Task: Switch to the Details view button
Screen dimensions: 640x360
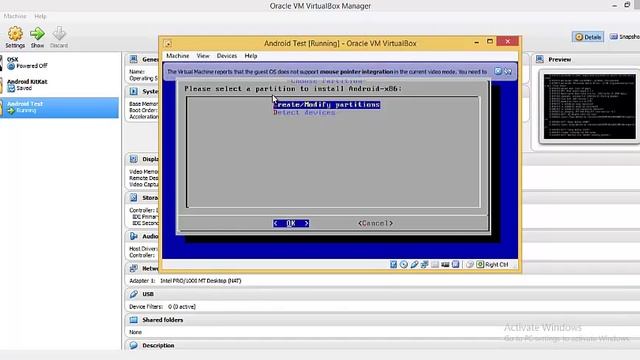Action: [x=588, y=37]
